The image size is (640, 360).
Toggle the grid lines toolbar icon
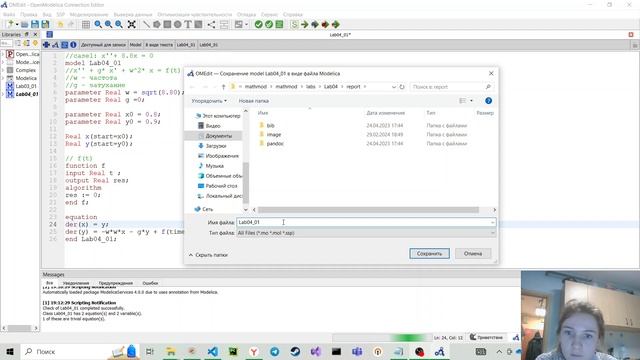click(x=86, y=24)
